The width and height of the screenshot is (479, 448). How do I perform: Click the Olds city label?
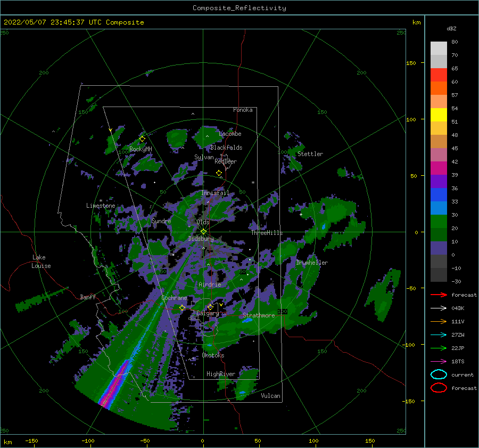203,222
